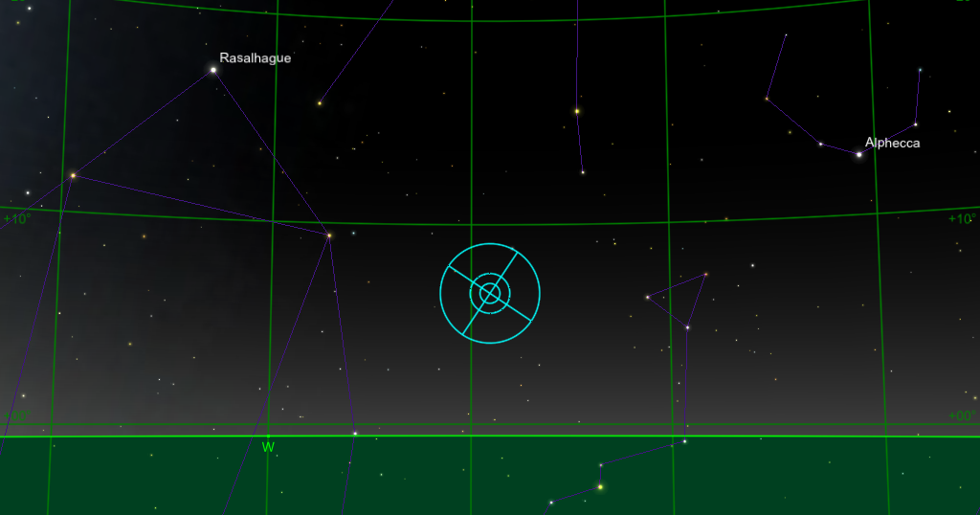
Task: Click the center of the cyan Telrad reticle
Action: click(x=490, y=293)
